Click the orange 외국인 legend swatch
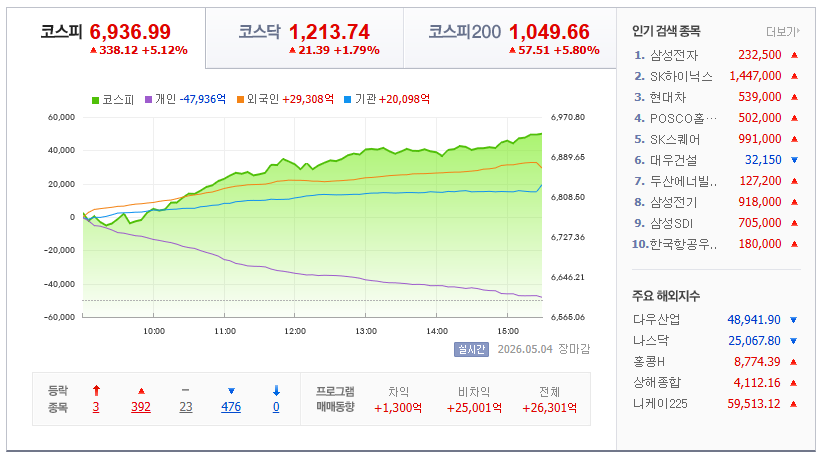The width and height of the screenshot is (823, 456). (x=240, y=100)
